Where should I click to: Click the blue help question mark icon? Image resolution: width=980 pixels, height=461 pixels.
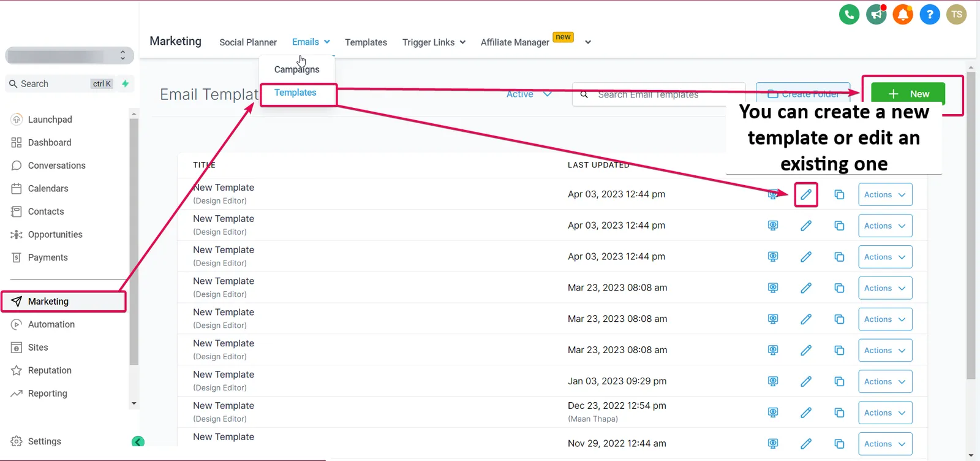[930, 14]
